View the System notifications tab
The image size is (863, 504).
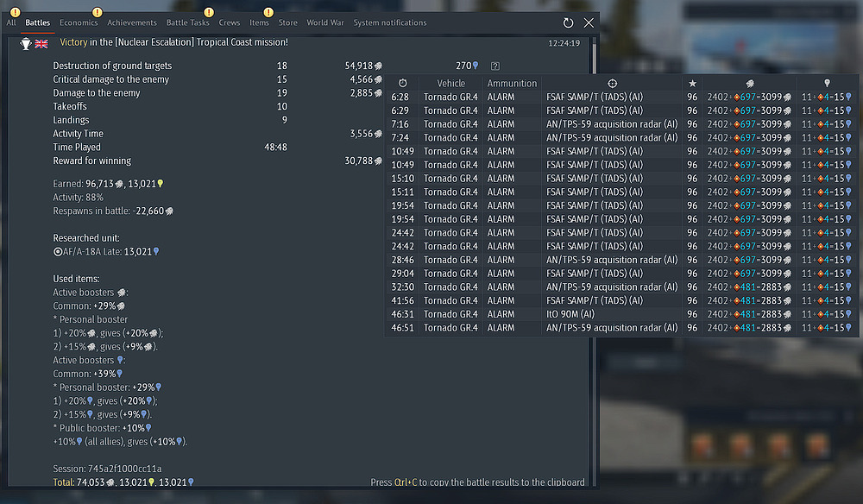[390, 22]
